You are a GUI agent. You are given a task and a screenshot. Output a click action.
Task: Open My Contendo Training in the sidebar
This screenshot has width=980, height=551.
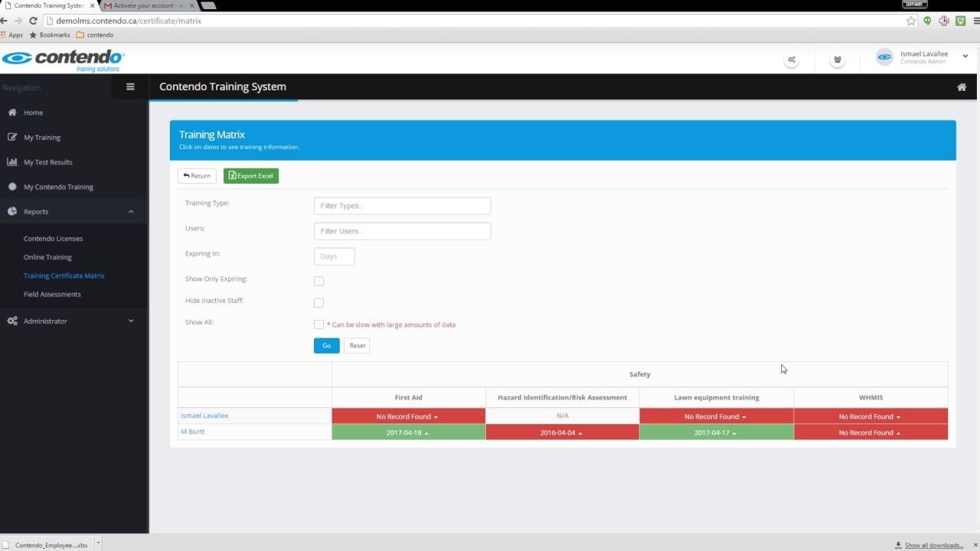58,187
